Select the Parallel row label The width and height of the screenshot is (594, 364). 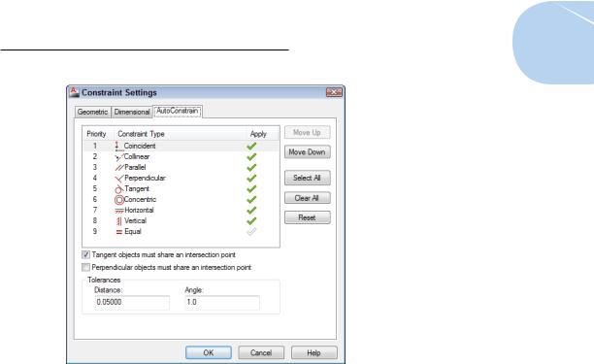click(x=135, y=167)
